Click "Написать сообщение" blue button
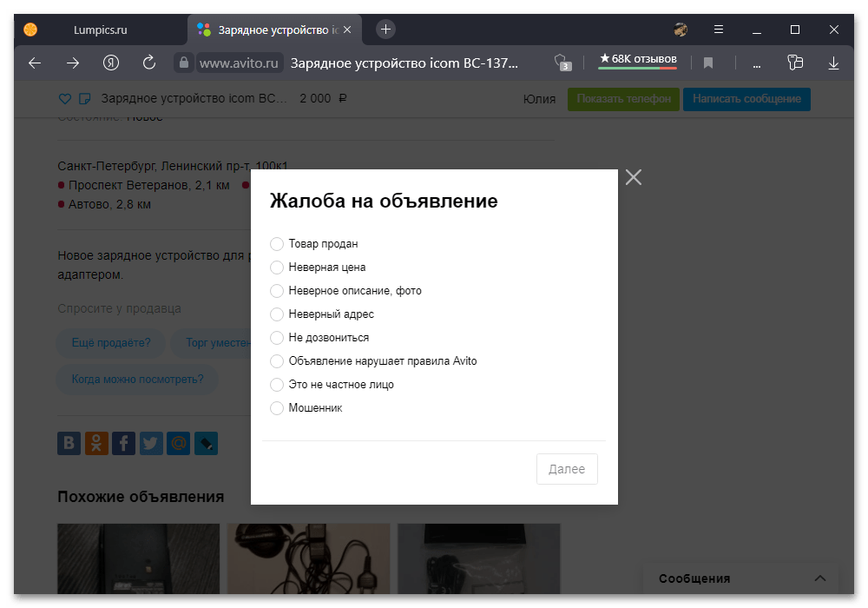 coord(746,99)
